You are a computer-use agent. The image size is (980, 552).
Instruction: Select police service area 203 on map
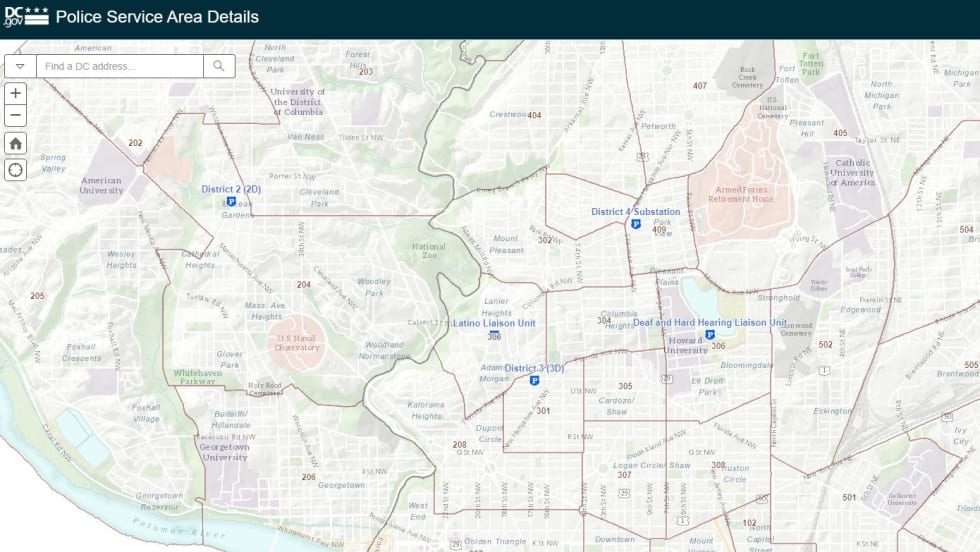click(366, 71)
